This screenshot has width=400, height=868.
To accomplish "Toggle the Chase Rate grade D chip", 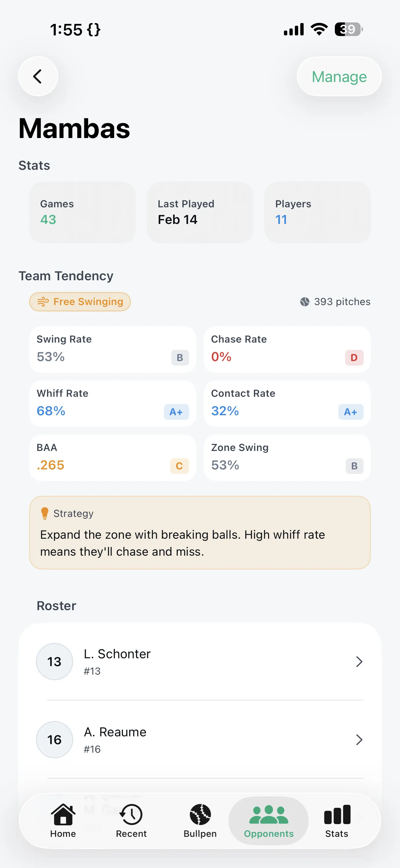I will (x=354, y=357).
